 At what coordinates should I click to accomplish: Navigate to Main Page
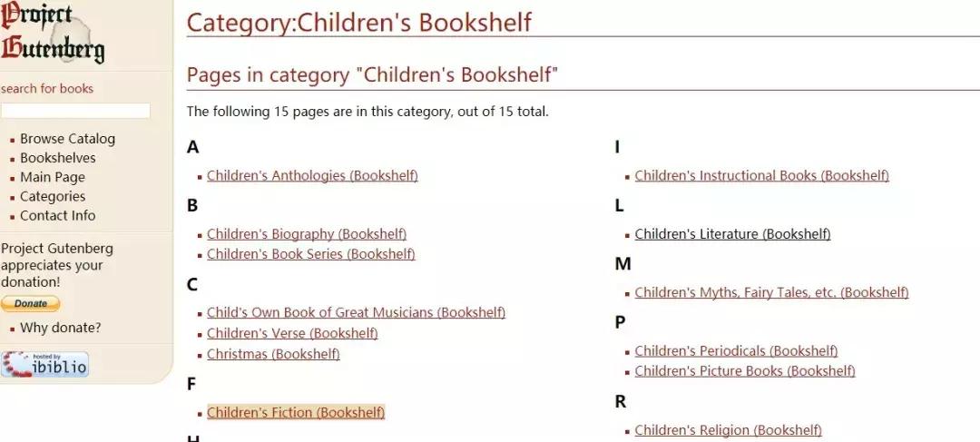(53, 177)
